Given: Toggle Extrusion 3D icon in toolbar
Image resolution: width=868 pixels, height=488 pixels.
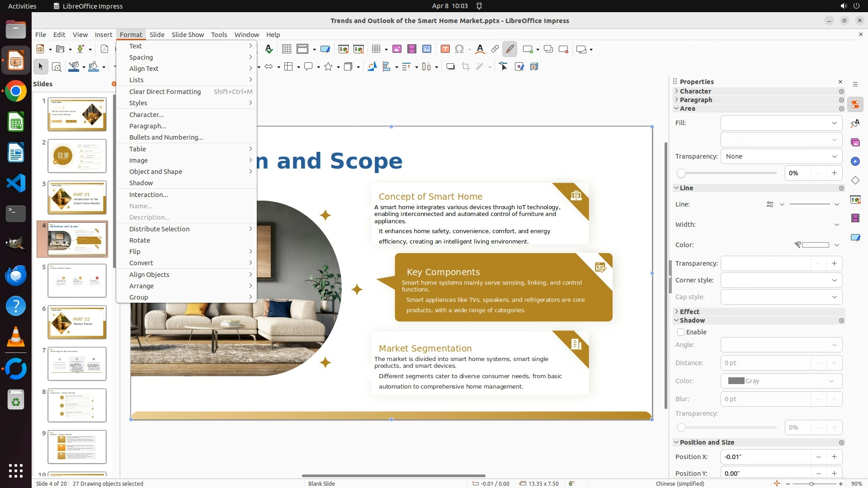Looking at the screenshot, I should coord(534,67).
